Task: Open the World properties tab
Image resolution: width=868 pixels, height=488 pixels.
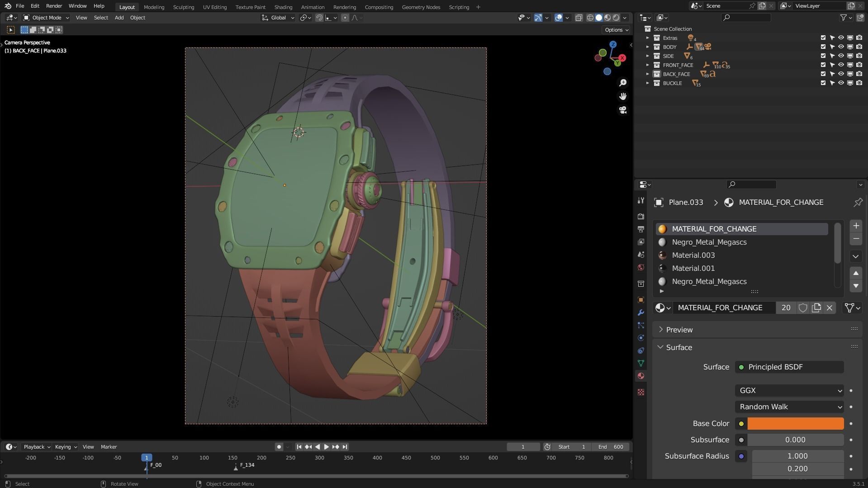Action: 640,267
